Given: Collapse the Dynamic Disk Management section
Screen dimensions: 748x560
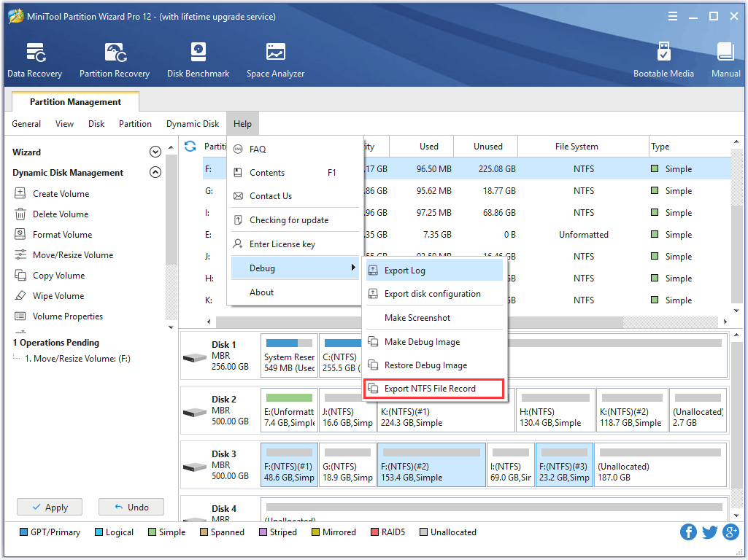Looking at the screenshot, I should pos(155,173).
